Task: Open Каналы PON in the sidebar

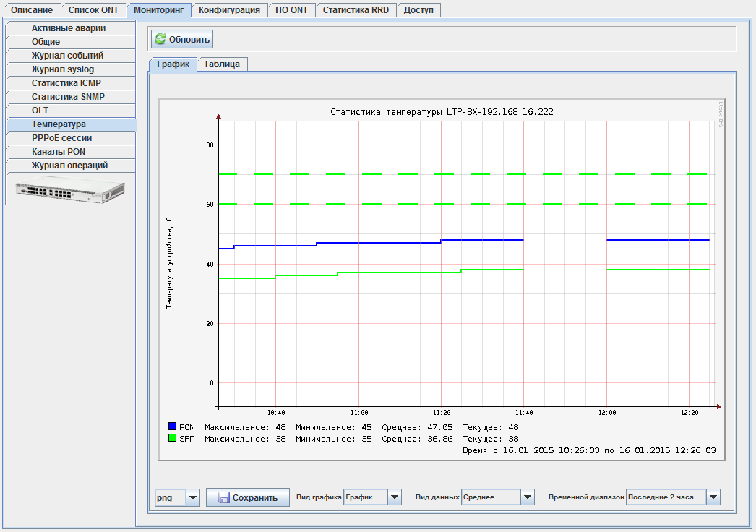Action: pos(59,152)
